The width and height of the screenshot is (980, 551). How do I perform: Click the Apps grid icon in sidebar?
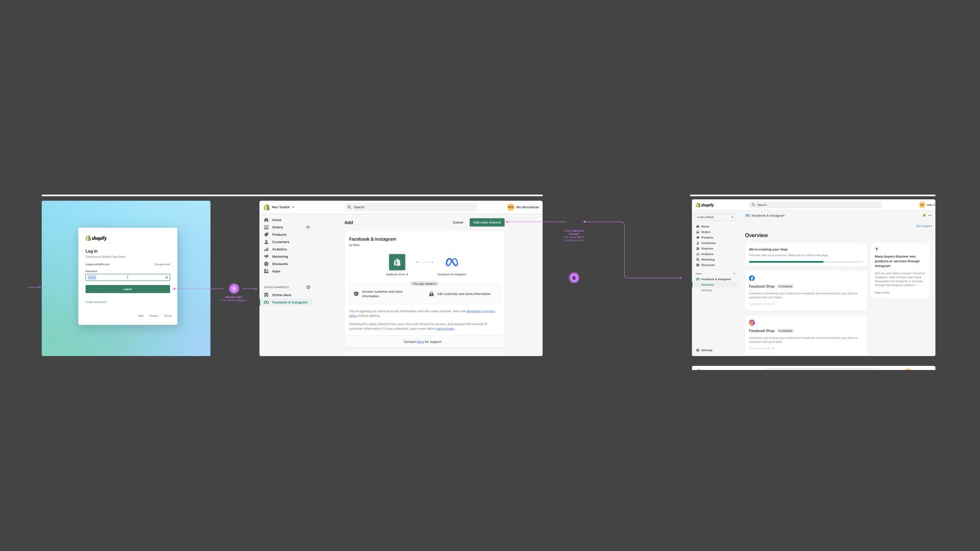[266, 271]
